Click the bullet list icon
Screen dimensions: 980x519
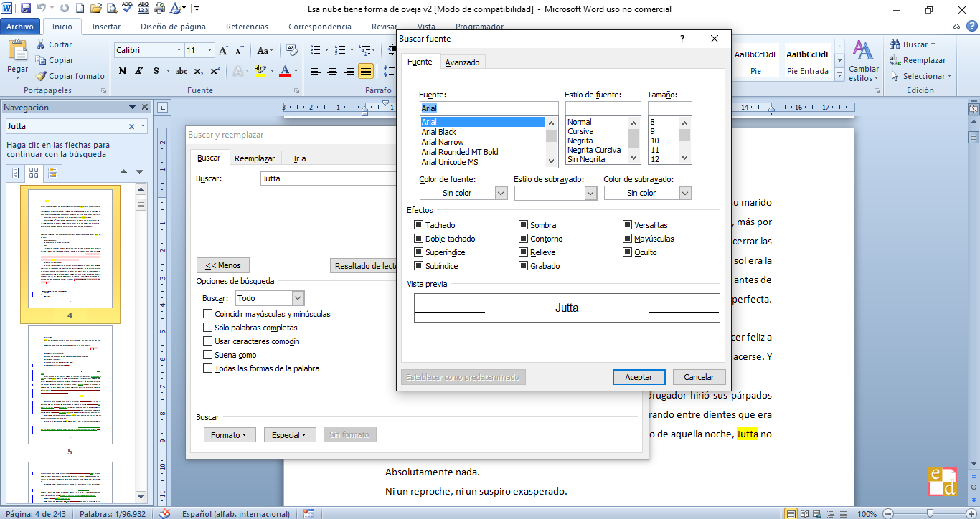[x=317, y=50]
